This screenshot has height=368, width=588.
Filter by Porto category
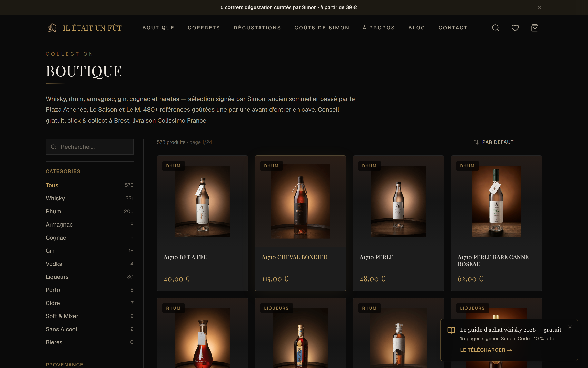89,290
